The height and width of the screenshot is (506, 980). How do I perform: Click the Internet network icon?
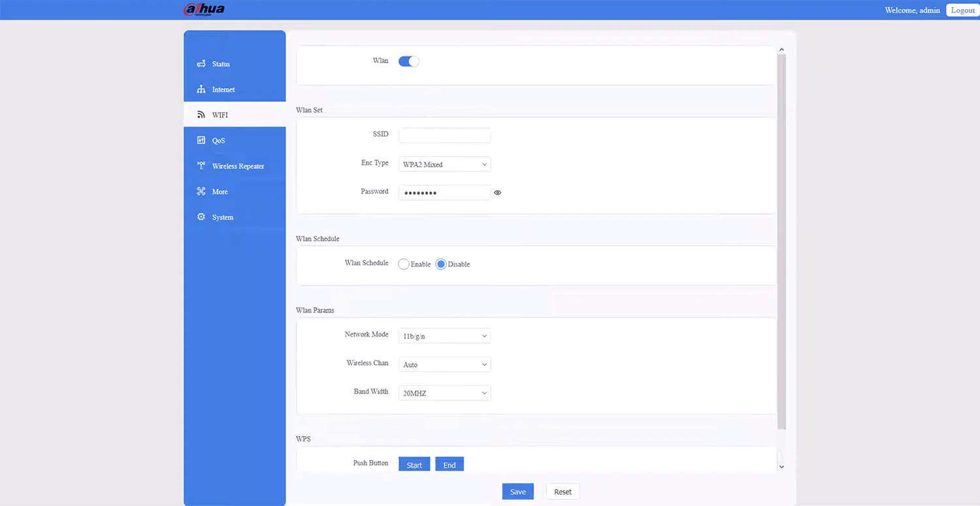tap(201, 90)
